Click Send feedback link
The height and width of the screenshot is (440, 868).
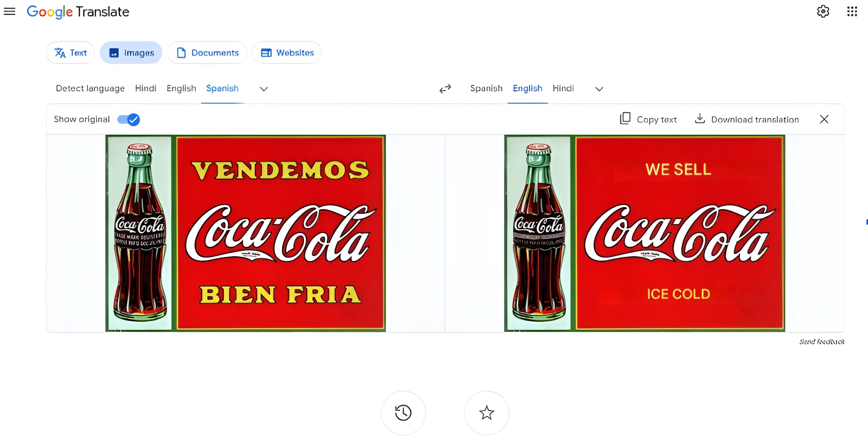(821, 342)
